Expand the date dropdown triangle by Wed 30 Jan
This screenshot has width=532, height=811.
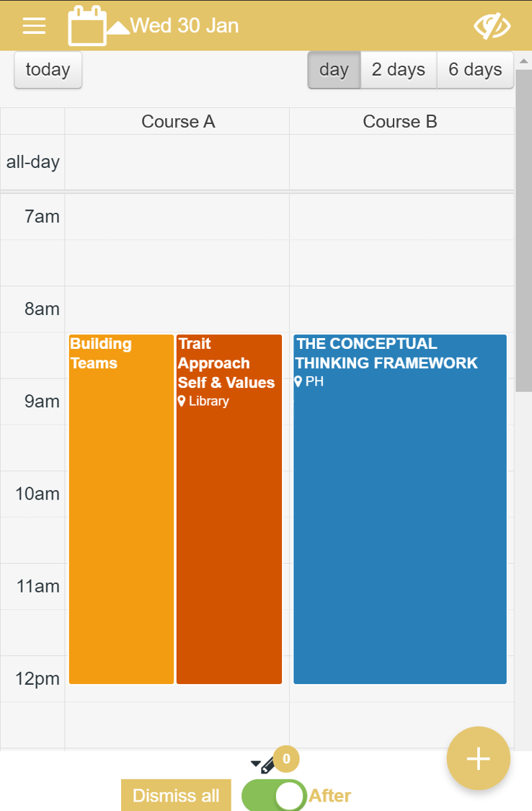pyautogui.click(x=118, y=27)
